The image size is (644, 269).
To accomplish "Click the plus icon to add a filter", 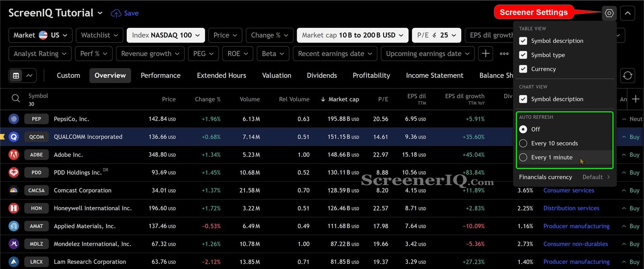I will click(486, 54).
